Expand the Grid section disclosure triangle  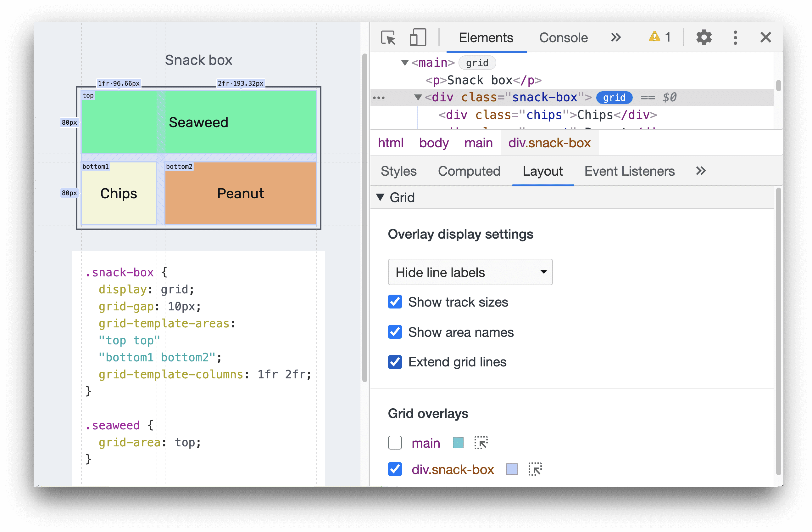[x=386, y=197]
